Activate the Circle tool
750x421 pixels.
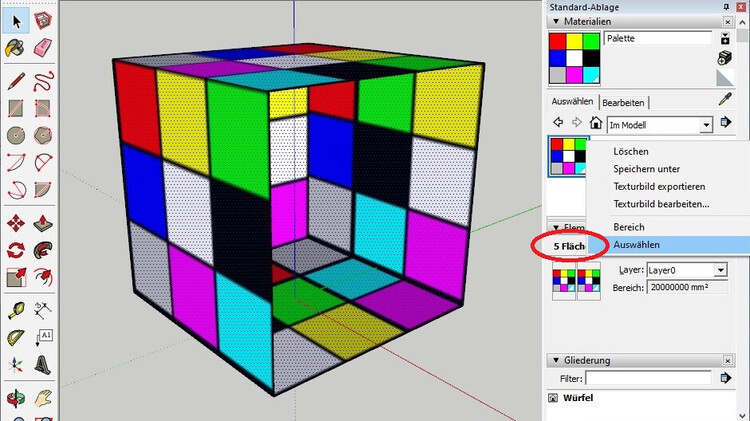(x=16, y=136)
